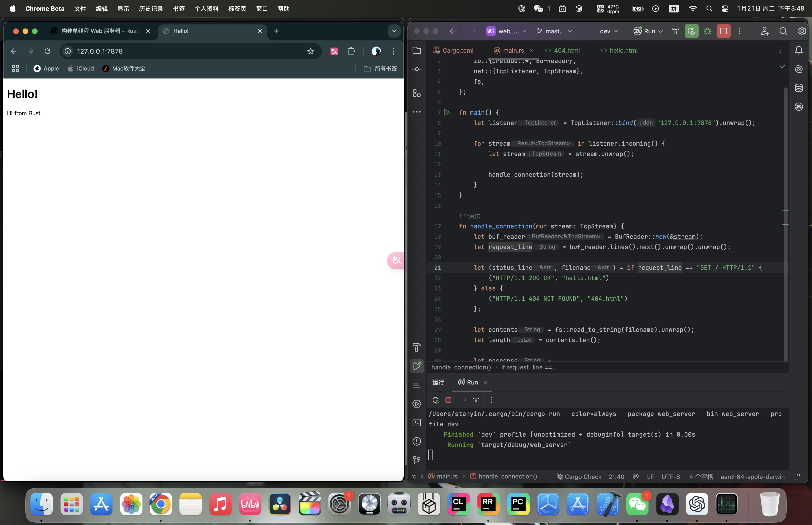Expand Chrome tab search dropdown
This screenshot has height=525, width=812.
(394, 31)
